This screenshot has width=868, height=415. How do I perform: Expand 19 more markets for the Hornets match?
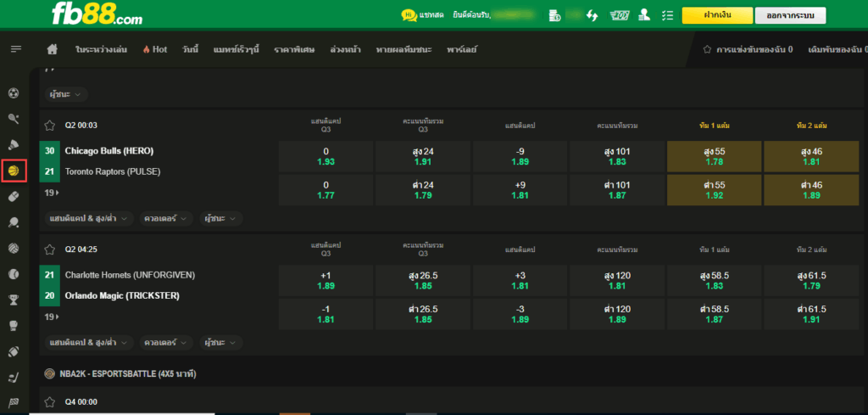click(52, 317)
